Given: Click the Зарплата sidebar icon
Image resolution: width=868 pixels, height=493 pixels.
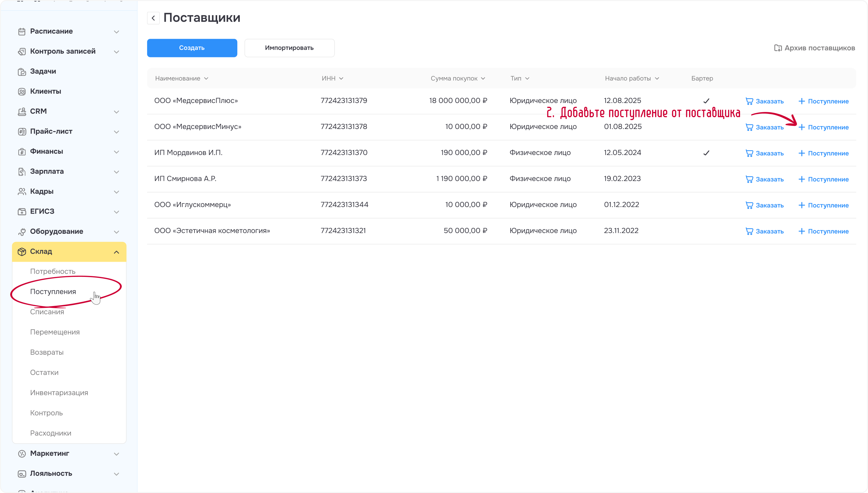Looking at the screenshot, I should 22,171.
